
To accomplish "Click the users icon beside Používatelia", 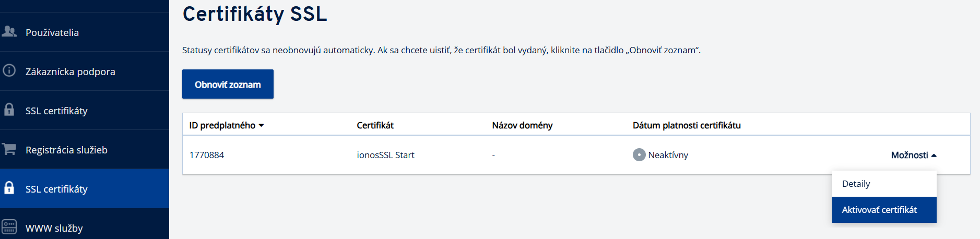I will point(9,31).
